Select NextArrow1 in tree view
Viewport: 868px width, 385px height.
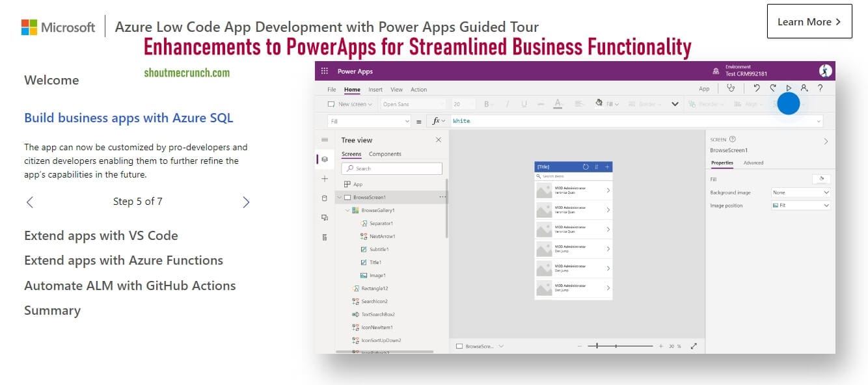tap(383, 236)
